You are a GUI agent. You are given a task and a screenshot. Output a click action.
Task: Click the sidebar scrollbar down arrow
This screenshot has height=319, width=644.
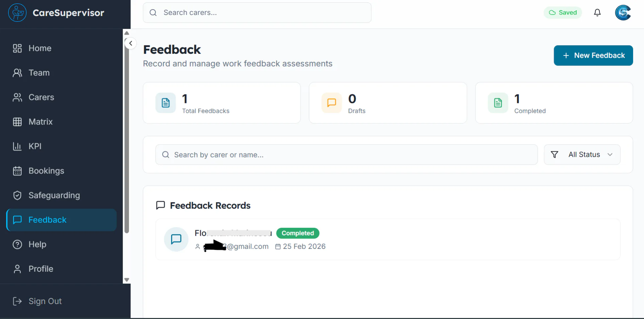[127, 280]
